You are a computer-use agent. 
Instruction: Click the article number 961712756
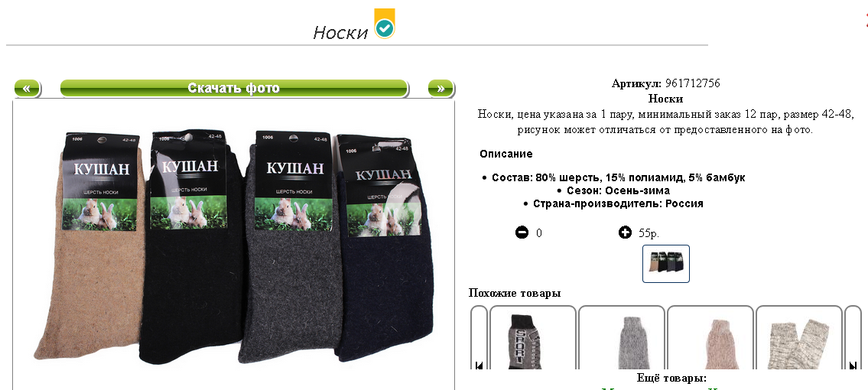(x=693, y=83)
